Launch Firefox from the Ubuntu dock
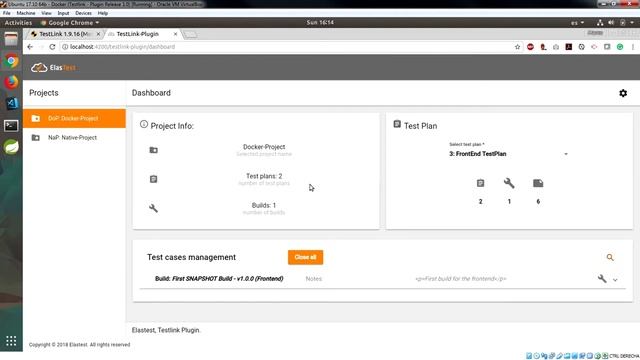Screen dimensions: 640x360 click(11, 82)
